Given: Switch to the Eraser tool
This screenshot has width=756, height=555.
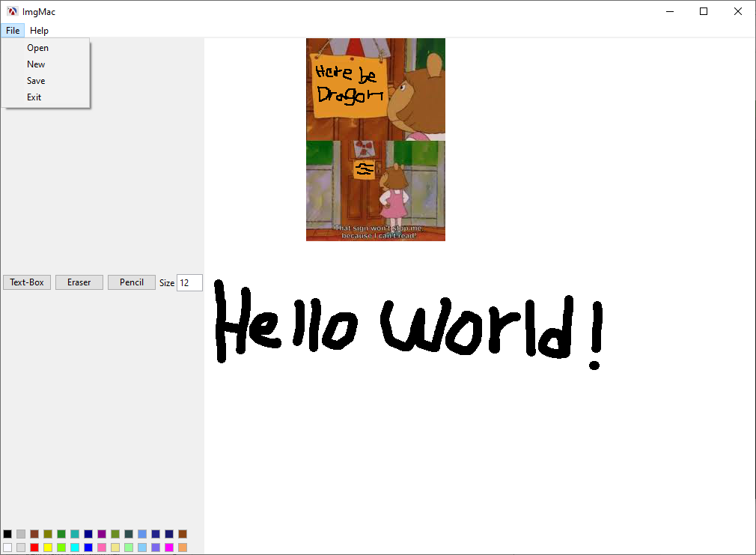Looking at the screenshot, I should (79, 282).
